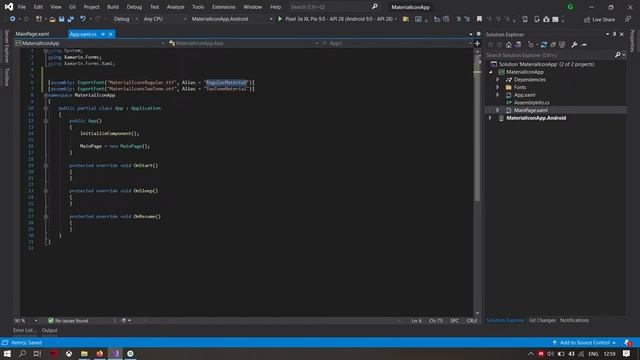
Task: Collapse the public partial class App block
Action: click(46, 108)
